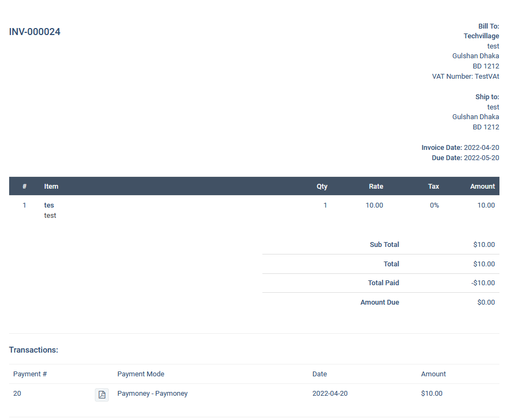Click the Item column header
Viewport: 507px width, 420px height.
pyautogui.click(x=51, y=187)
